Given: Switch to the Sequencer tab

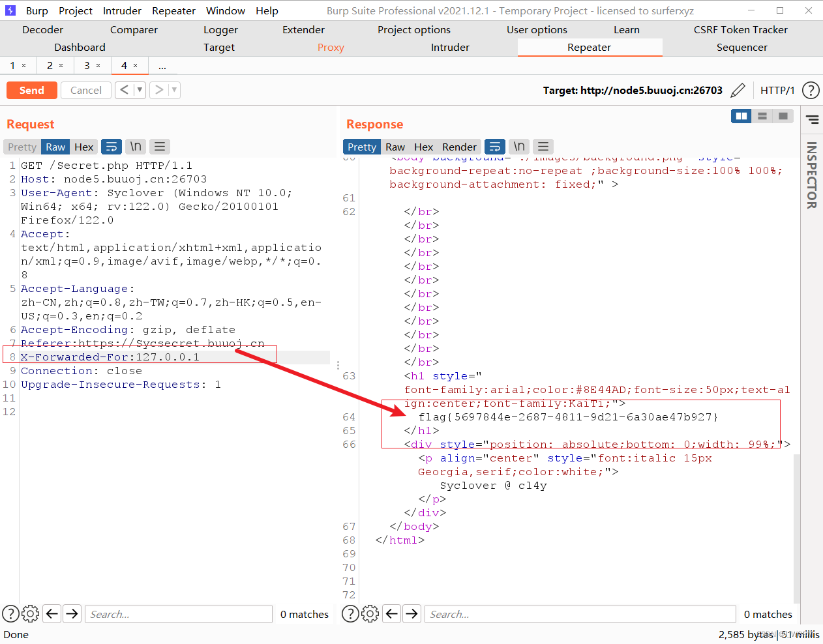Looking at the screenshot, I should point(741,47).
